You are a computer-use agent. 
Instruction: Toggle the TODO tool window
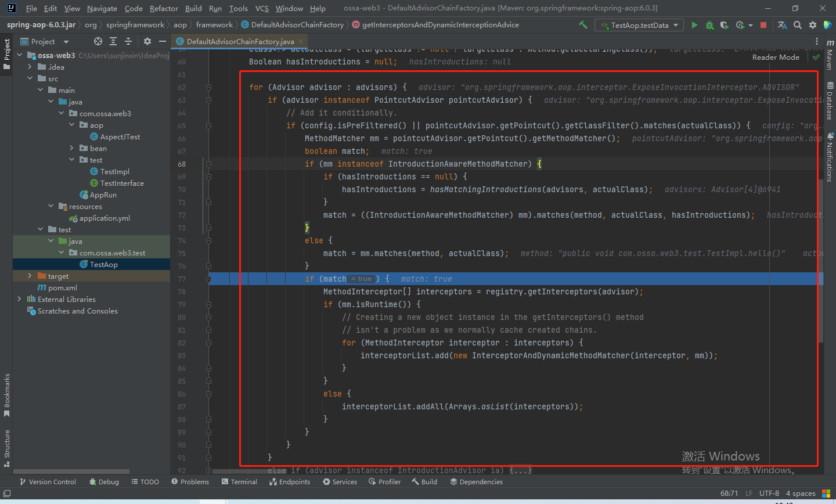click(145, 482)
